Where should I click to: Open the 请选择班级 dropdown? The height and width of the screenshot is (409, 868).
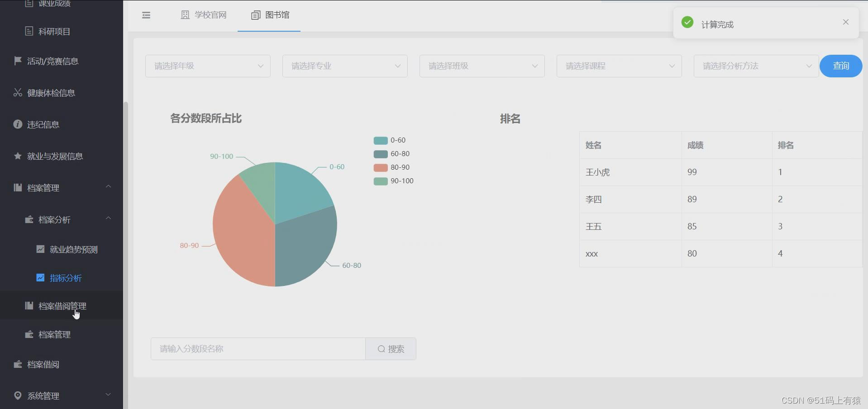[x=482, y=66]
